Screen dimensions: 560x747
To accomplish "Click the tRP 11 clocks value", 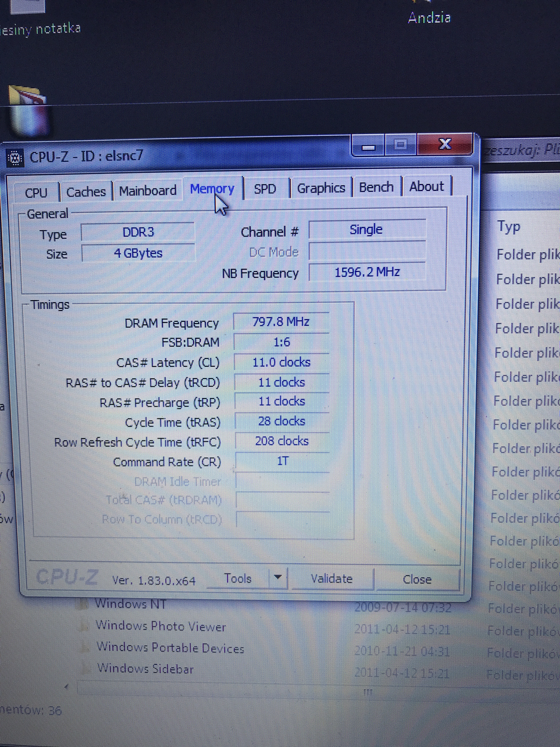I will [281, 401].
